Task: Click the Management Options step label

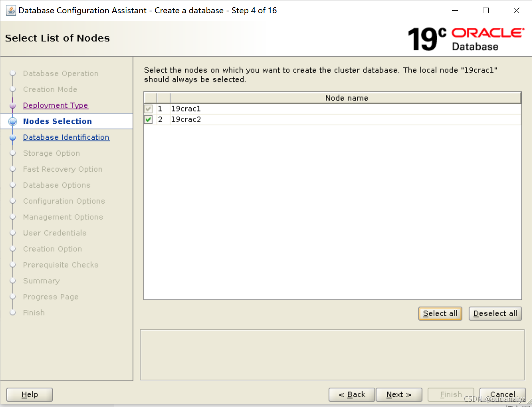Action: click(x=63, y=217)
